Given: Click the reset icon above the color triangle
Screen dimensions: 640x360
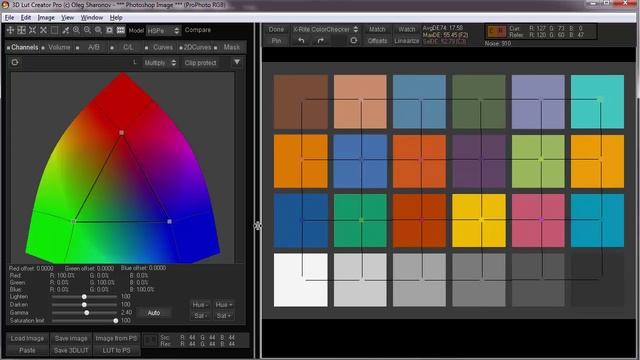Looking at the screenshot, I should pos(15,62).
